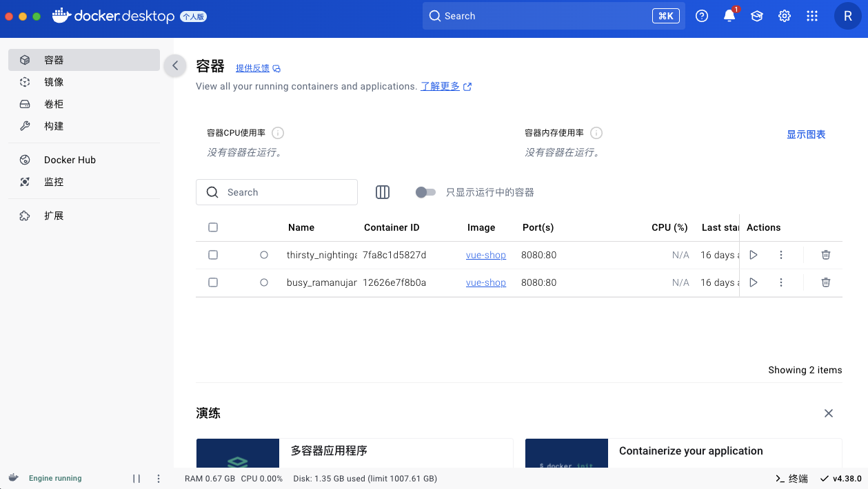Pause the Docker engine in status bar
Screen dimensions: 868x489
137,479
